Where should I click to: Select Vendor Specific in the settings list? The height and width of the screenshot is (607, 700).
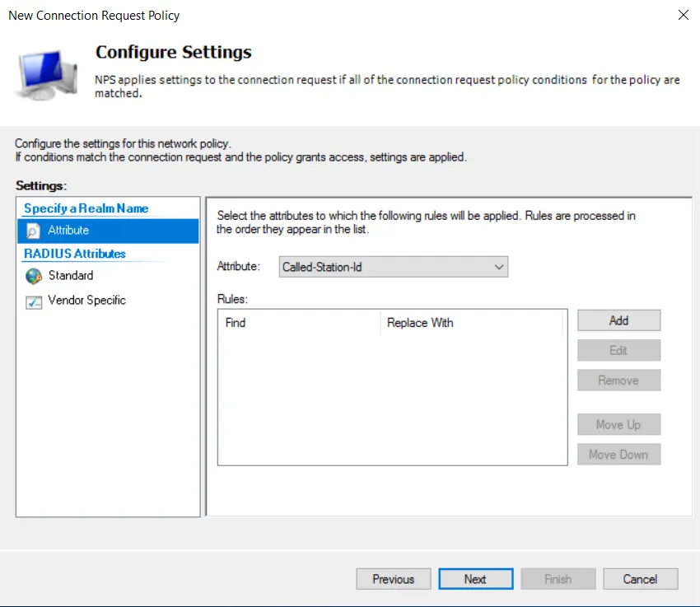86,301
